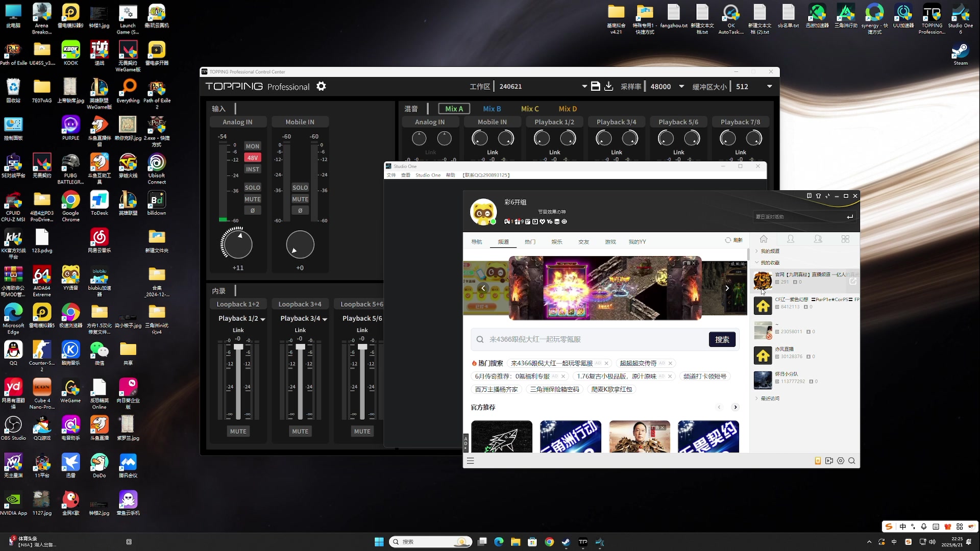Click the YY channel search input field
This screenshot has width=980, height=551.
tap(590, 339)
